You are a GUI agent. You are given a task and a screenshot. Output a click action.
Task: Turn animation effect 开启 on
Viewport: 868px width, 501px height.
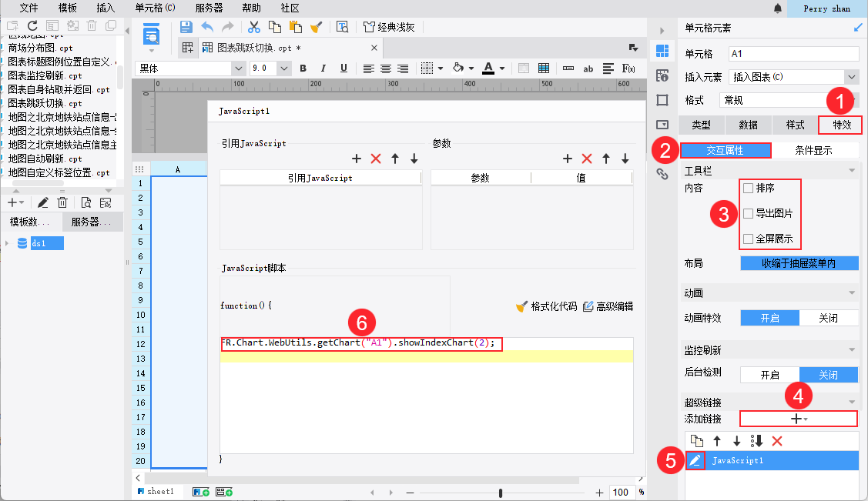(x=770, y=318)
